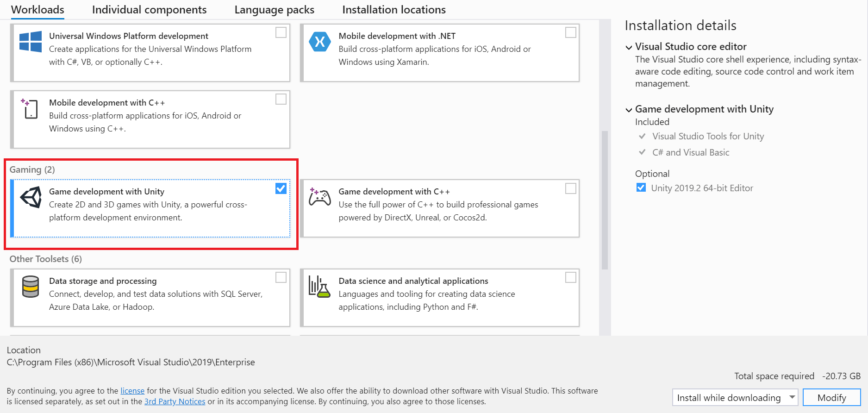Collapse Game development with Unity details
Image resolution: width=868 pixels, height=413 pixels.
(x=629, y=110)
